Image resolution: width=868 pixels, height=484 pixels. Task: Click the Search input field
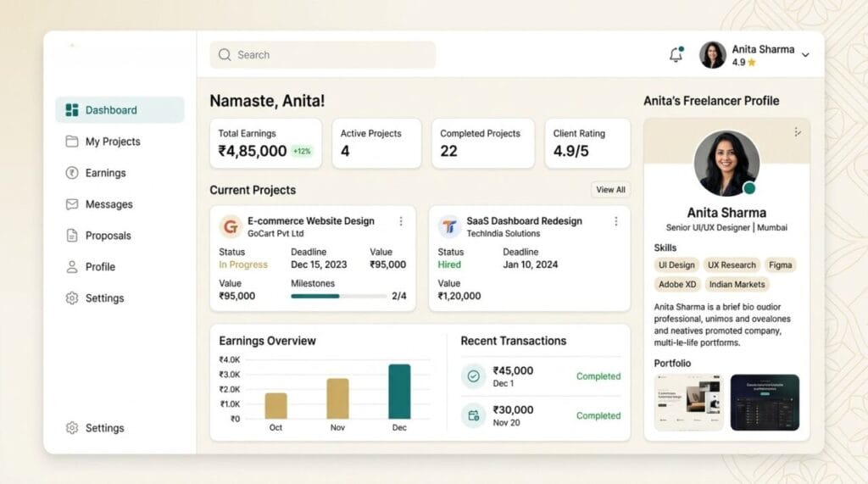(x=323, y=55)
